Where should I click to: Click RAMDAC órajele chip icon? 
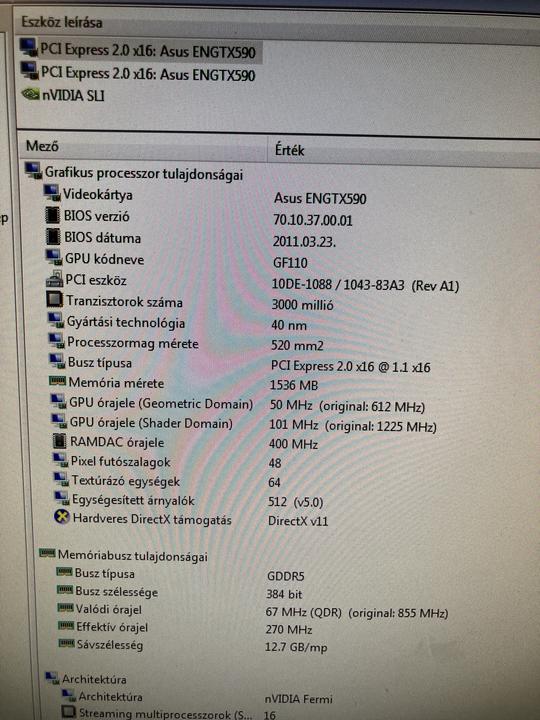tap(60, 441)
